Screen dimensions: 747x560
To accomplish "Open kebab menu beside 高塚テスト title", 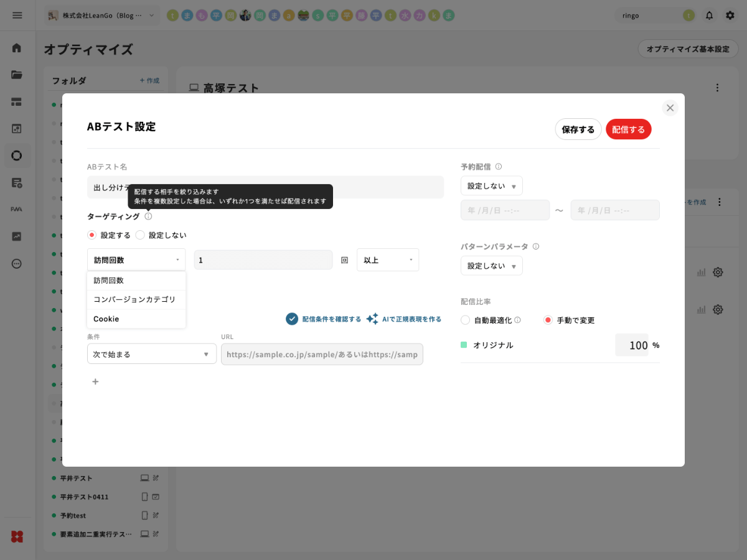I will coord(717,88).
